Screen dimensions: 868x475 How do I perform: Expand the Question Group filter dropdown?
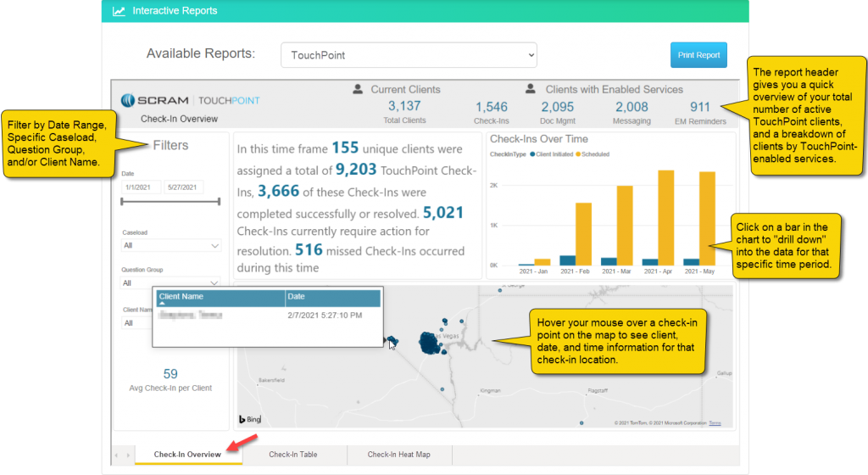[171, 283]
